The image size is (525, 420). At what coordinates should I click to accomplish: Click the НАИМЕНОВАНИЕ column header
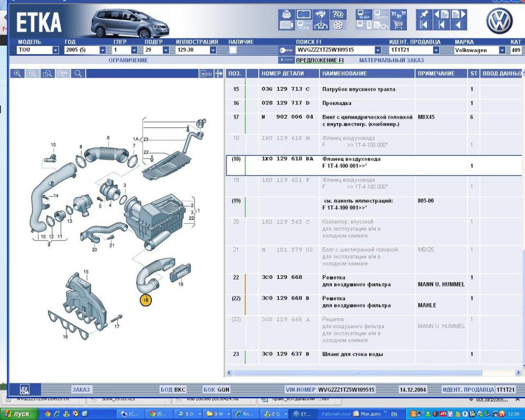click(x=367, y=73)
